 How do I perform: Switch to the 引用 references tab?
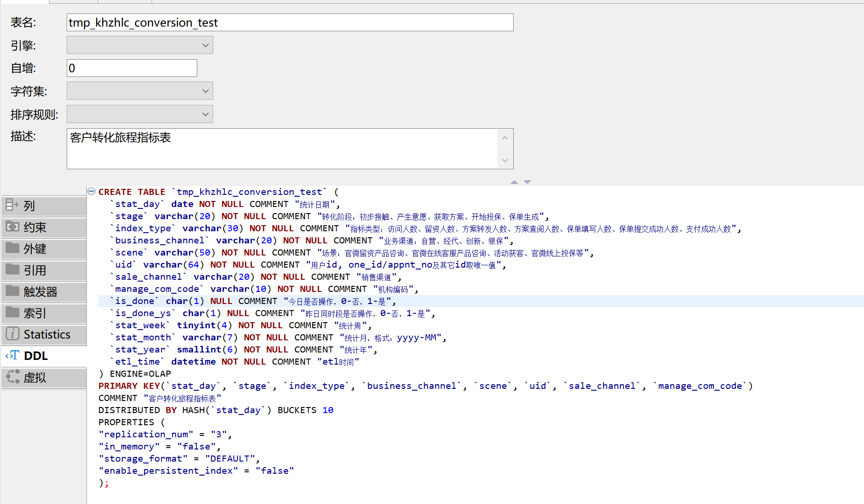(x=44, y=270)
